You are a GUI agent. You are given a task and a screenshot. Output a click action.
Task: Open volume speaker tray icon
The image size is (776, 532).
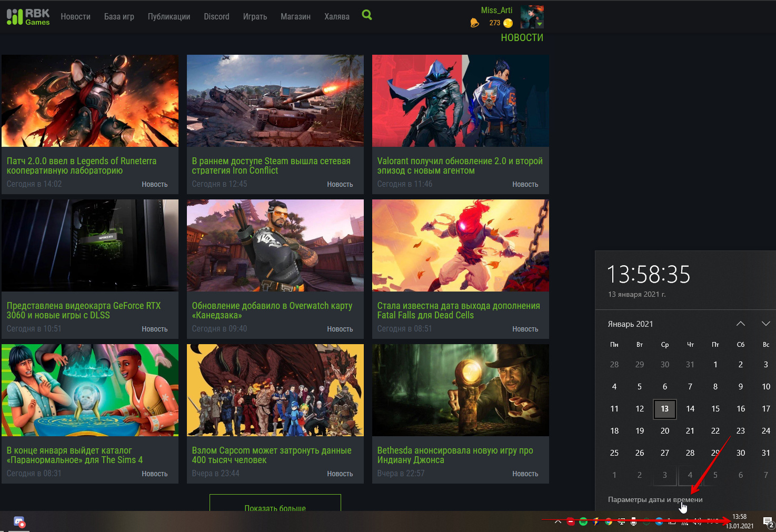click(697, 521)
